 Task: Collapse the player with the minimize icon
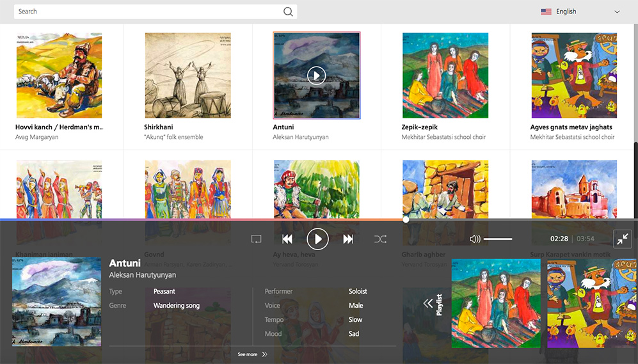622,239
